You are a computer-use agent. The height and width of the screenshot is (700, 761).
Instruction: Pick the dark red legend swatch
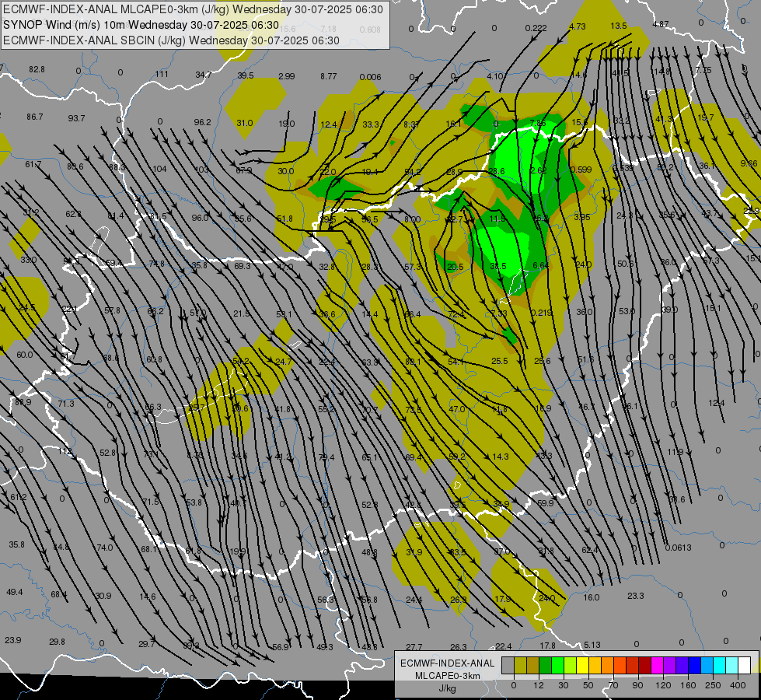(645, 666)
